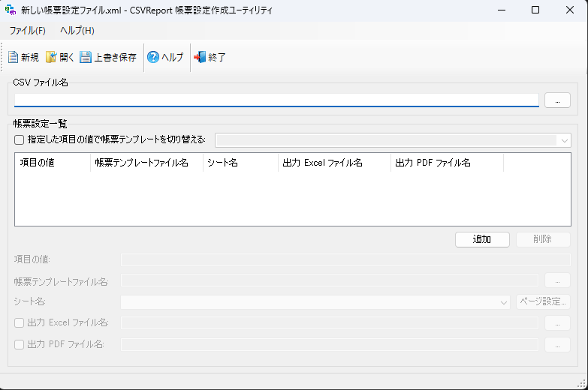Click the 新規 (New) toolbar icon

click(13, 57)
